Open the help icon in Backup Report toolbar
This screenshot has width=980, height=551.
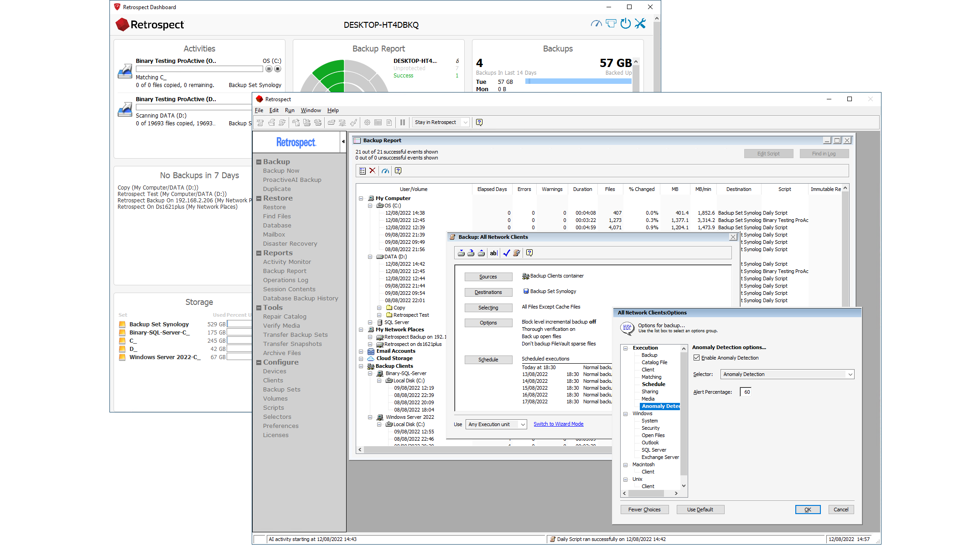tap(398, 171)
